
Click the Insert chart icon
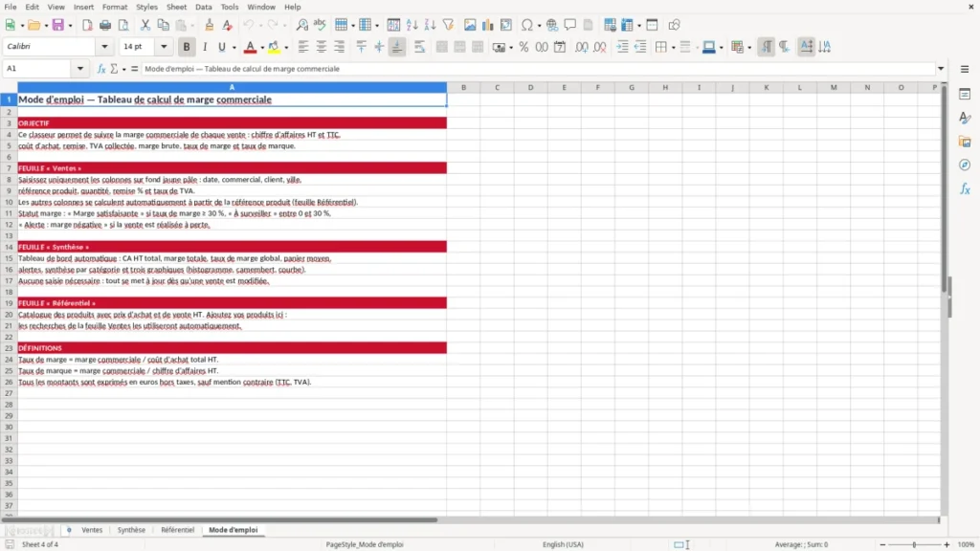(488, 25)
